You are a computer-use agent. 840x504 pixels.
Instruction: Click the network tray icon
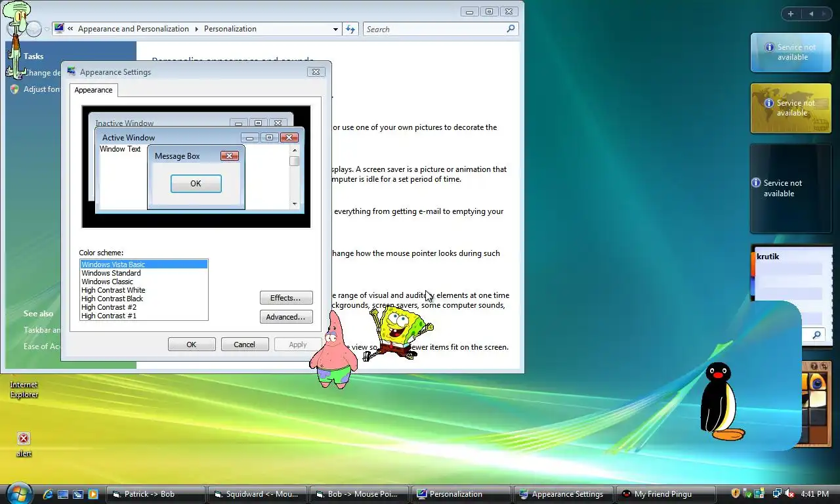[778, 493]
